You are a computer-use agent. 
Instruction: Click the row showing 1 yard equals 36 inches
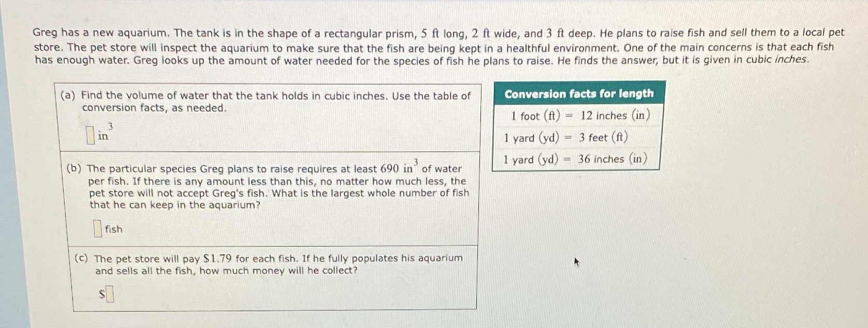[576, 160]
